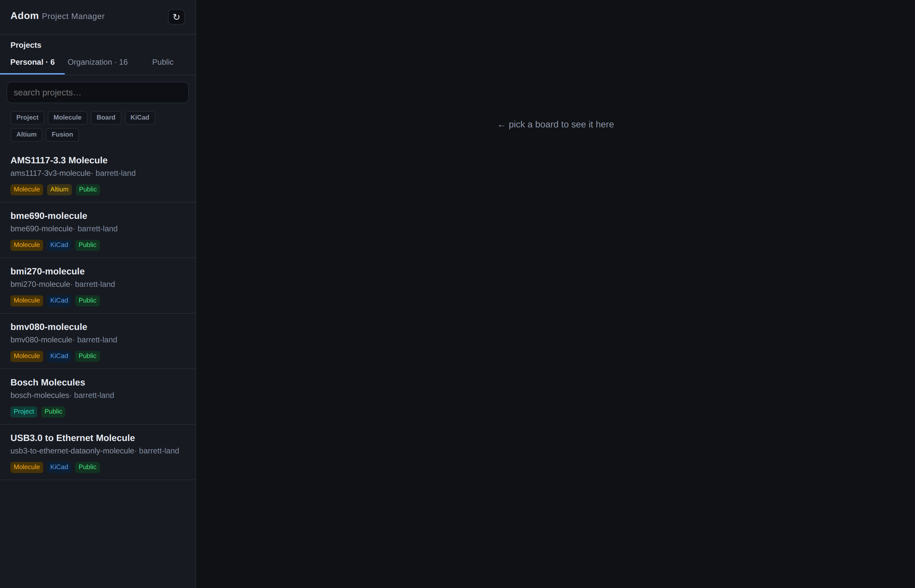Click the Molecule tag on AMS1117-3.3 Molecule
Screen dimensions: 915x588
click(27, 190)
